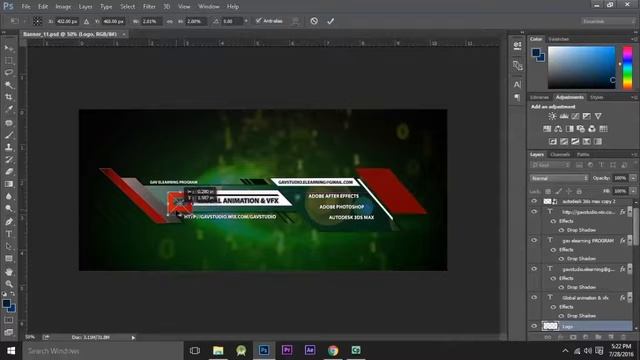Toggle Drop Shadow visibility under gav elearning PROGRAM

click(x=561, y=259)
